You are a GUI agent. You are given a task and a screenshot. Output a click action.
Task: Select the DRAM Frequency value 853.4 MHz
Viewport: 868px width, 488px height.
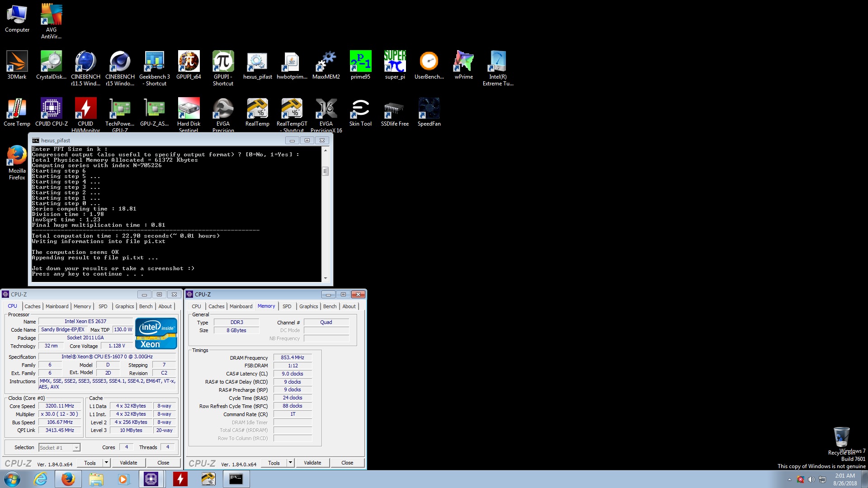tap(292, 357)
